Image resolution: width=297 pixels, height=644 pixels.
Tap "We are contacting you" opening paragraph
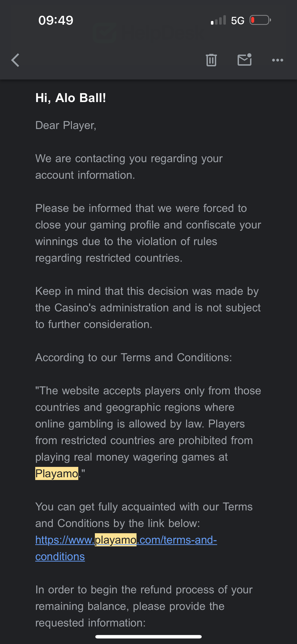click(129, 167)
